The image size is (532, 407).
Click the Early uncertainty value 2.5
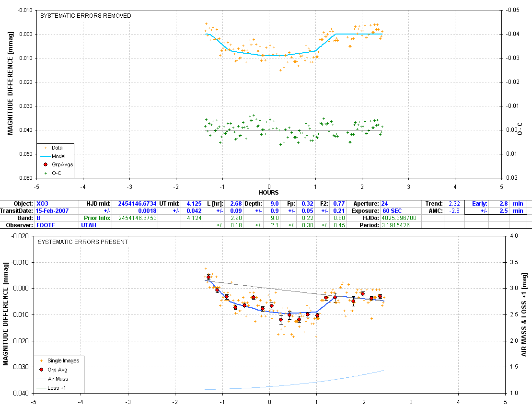pyautogui.click(x=504, y=211)
